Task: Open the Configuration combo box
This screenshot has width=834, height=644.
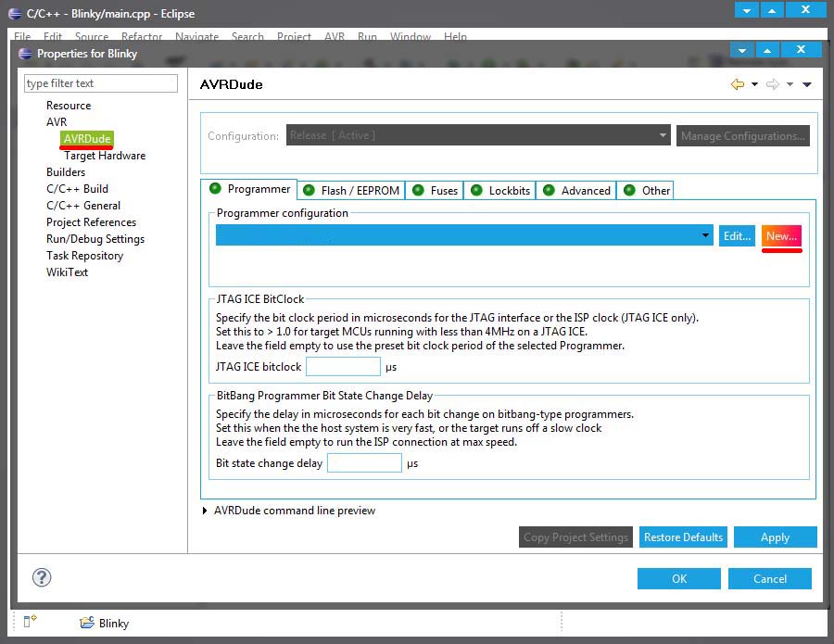Action: 477,135
